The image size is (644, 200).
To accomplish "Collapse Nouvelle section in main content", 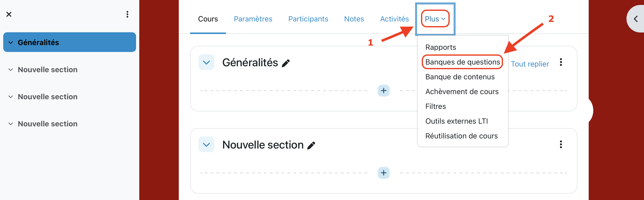I will click(206, 145).
